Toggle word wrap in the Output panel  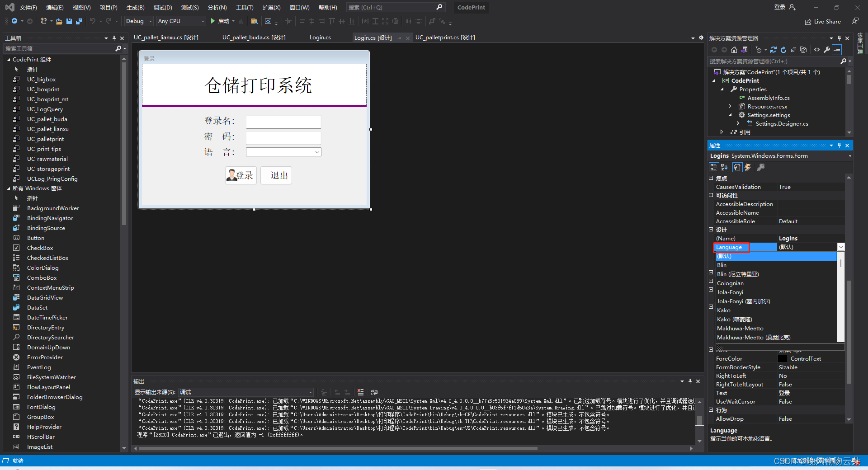point(374,392)
